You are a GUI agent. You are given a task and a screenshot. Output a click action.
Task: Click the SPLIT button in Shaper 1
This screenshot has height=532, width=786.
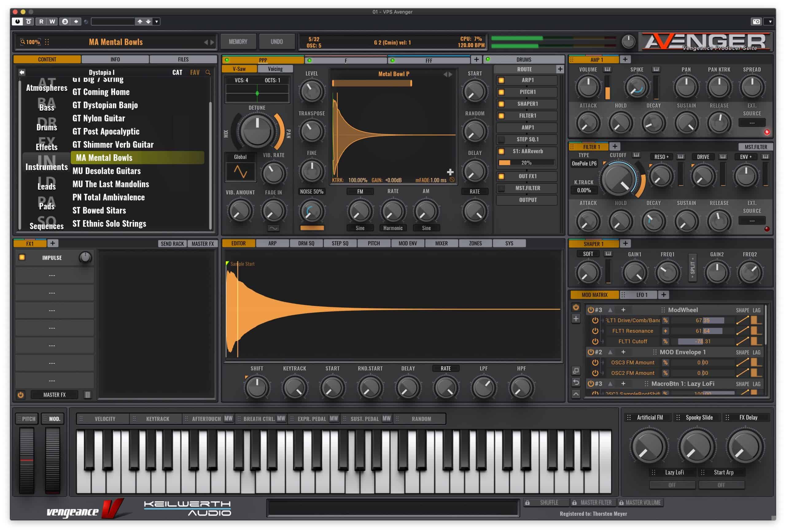(692, 268)
